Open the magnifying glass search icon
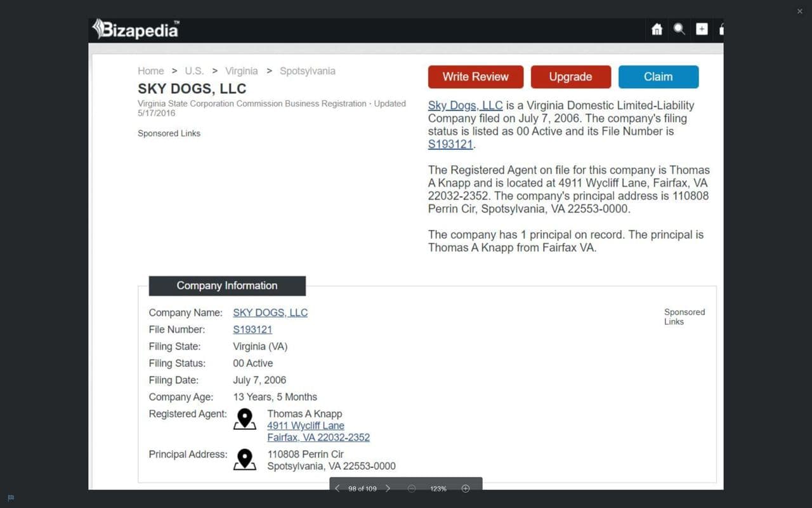 679,29
